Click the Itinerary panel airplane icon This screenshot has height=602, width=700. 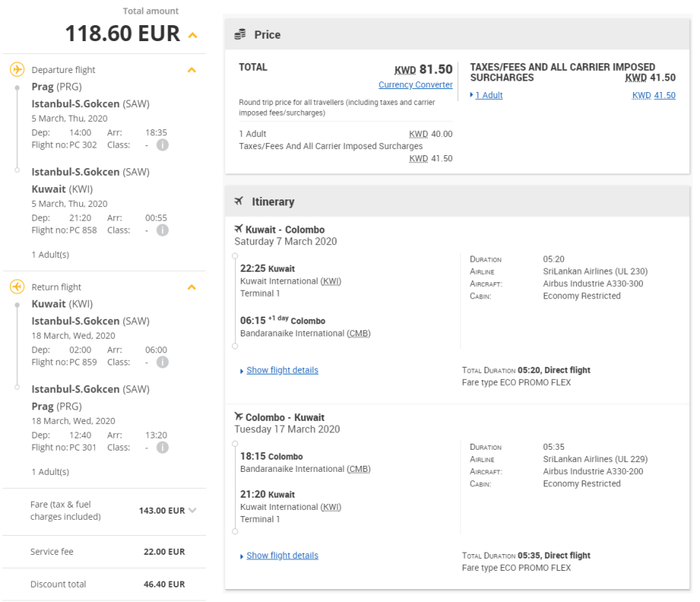[x=239, y=201]
